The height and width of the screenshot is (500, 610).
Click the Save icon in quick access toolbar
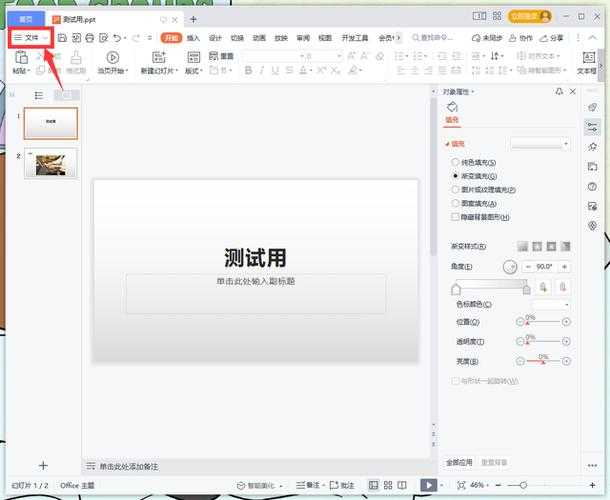(x=62, y=38)
